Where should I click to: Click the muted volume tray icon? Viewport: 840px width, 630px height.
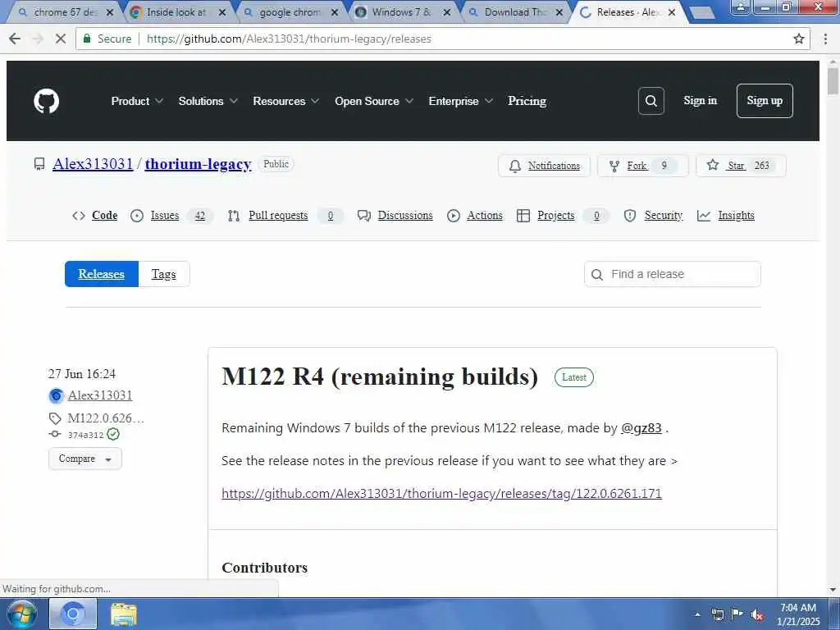757,614
